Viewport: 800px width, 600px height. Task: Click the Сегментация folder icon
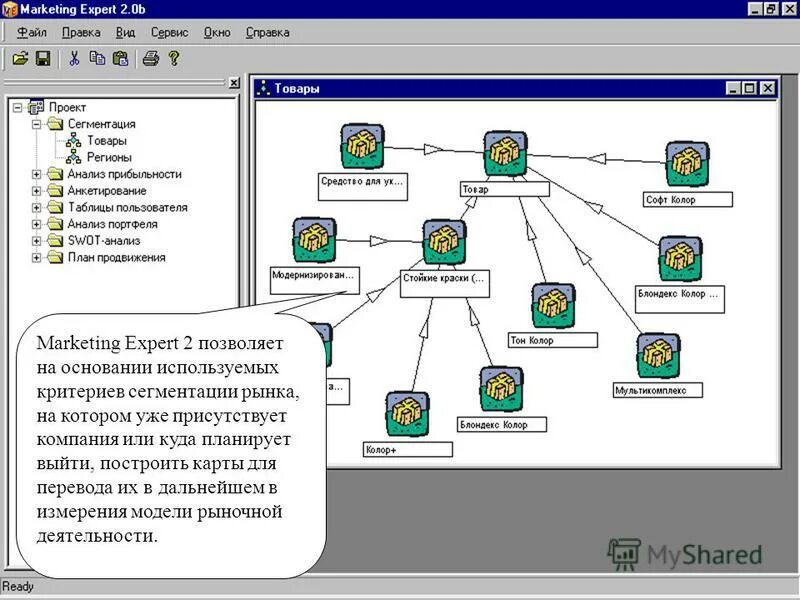click(x=55, y=124)
